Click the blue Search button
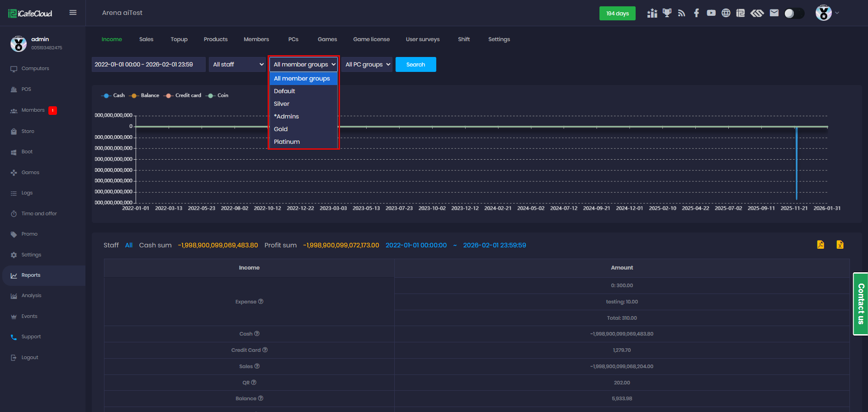868x412 pixels. 415,64
